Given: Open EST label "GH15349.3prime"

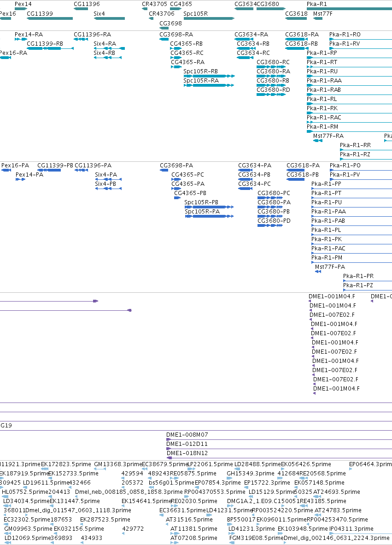Looking at the screenshot, I should 251,474.
